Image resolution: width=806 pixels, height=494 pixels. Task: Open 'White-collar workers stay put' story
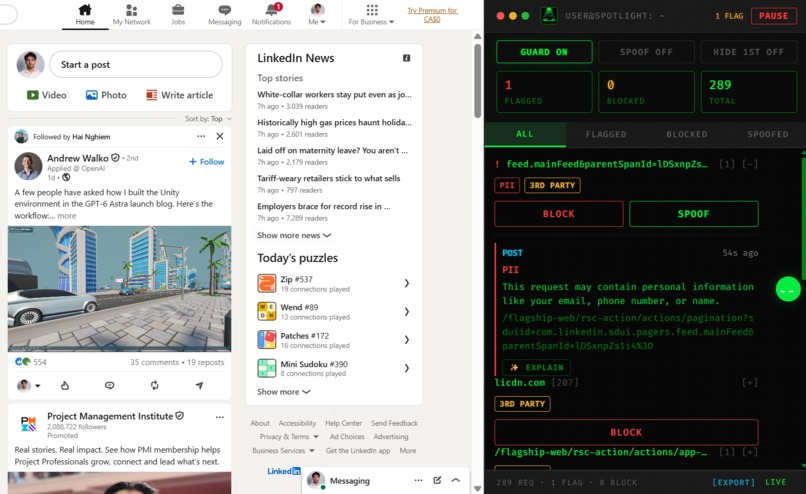(334, 95)
